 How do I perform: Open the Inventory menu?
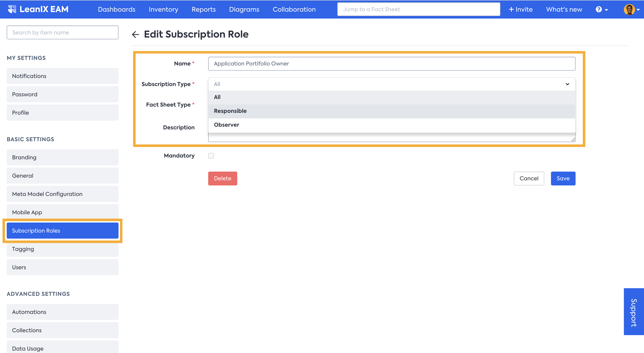pyautogui.click(x=163, y=9)
